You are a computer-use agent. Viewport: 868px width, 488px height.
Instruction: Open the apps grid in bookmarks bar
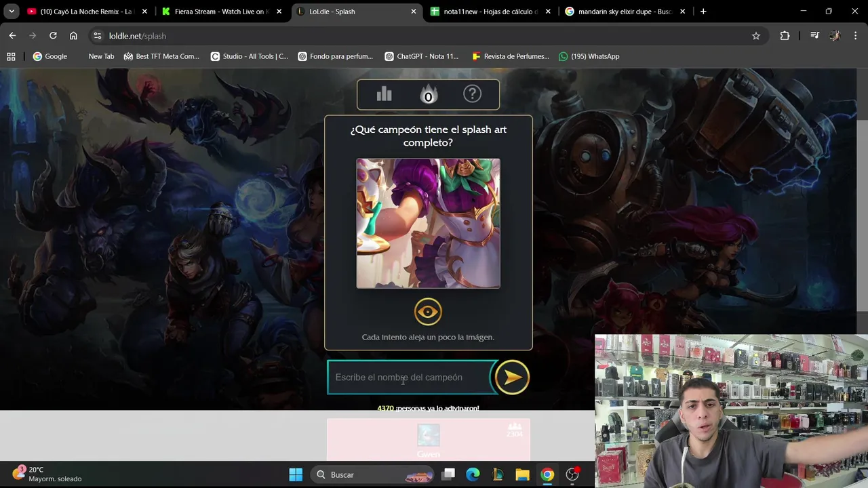11,56
